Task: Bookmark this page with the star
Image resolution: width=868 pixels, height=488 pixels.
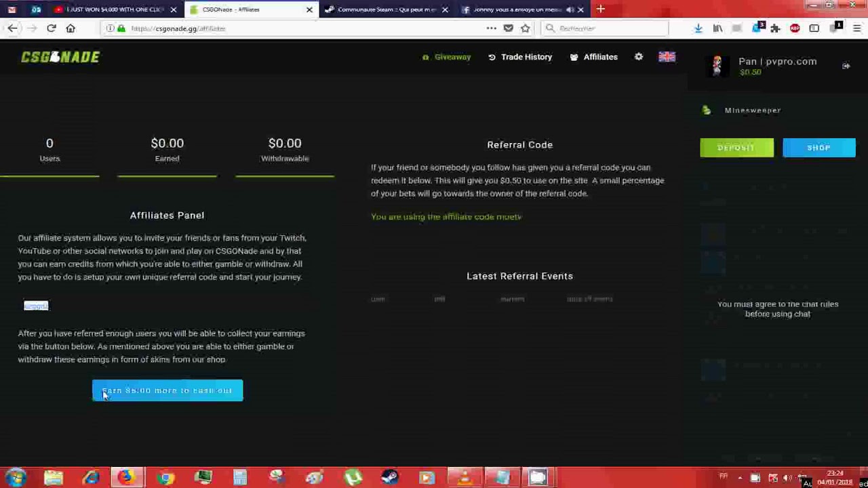Action: point(525,28)
